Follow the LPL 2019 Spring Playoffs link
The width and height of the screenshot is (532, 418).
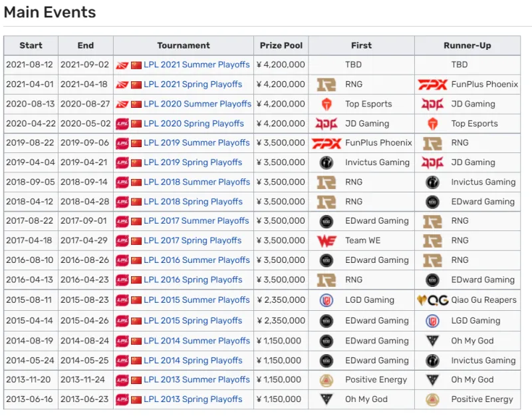point(193,162)
